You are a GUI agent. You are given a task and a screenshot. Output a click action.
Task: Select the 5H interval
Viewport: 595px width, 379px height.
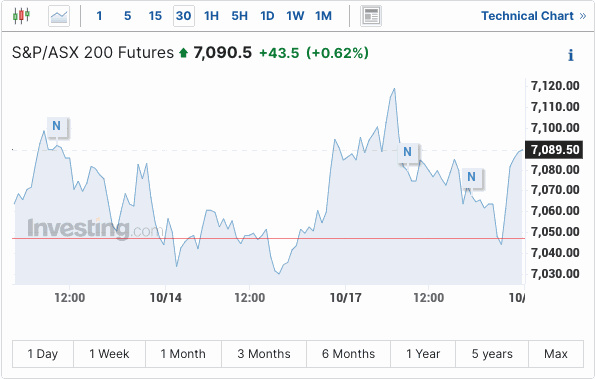click(x=239, y=16)
